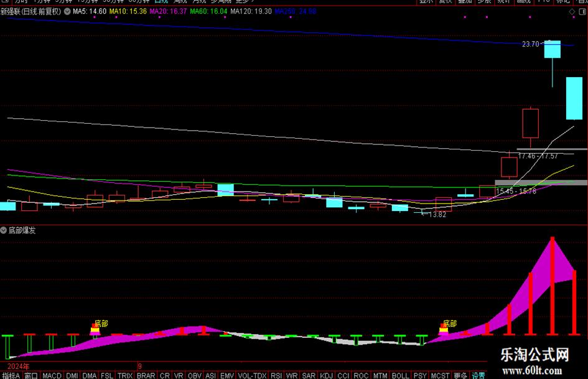Select 指标A tab in bottom bar
Viewport: 588px width, 379px height.
click(11, 375)
